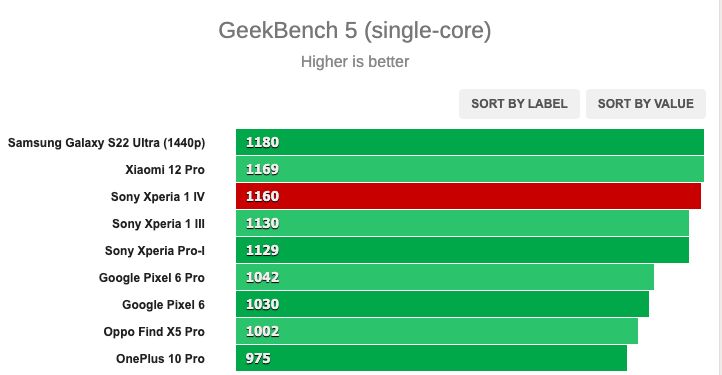Click the Google Pixel 6 bar
This screenshot has width=722, height=375.
pyautogui.click(x=443, y=305)
